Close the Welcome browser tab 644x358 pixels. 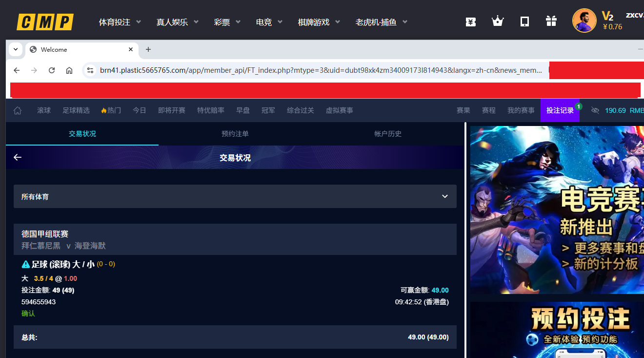click(x=131, y=49)
